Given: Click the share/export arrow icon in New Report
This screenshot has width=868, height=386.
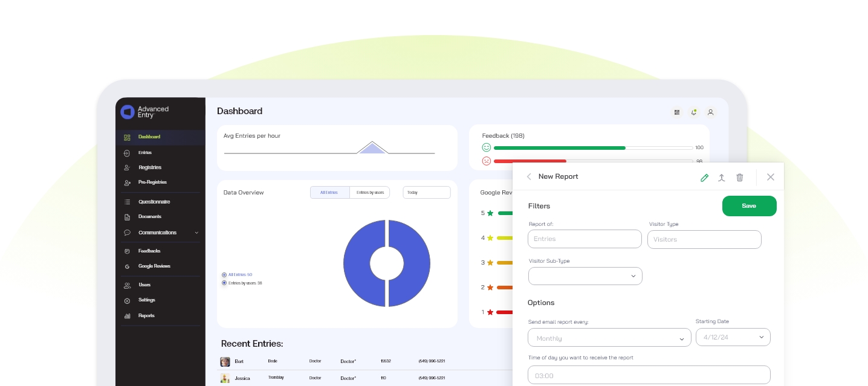Looking at the screenshot, I should pyautogui.click(x=721, y=177).
